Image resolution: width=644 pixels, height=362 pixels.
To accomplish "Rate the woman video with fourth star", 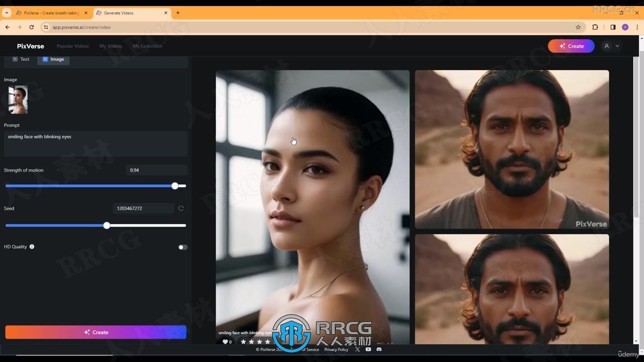I will 268,342.
